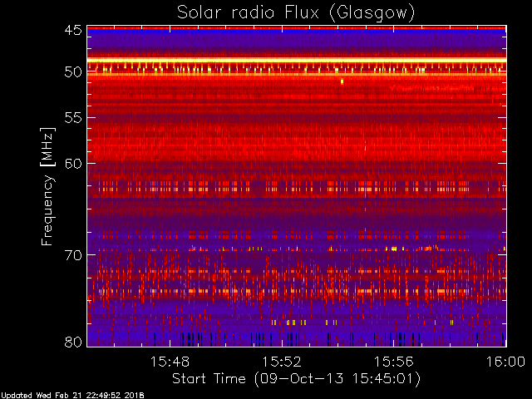
Task: Click the bright yellow-white band near 49 MHz
Action: (297, 60)
